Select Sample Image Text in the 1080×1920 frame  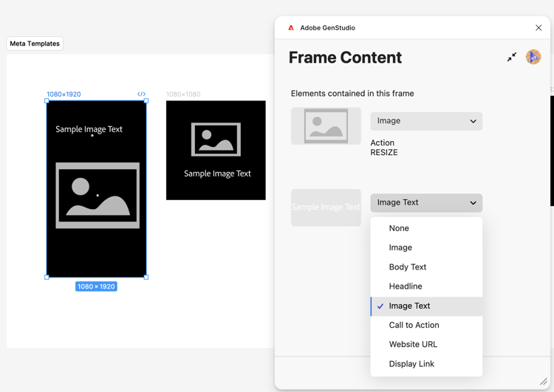coord(89,129)
